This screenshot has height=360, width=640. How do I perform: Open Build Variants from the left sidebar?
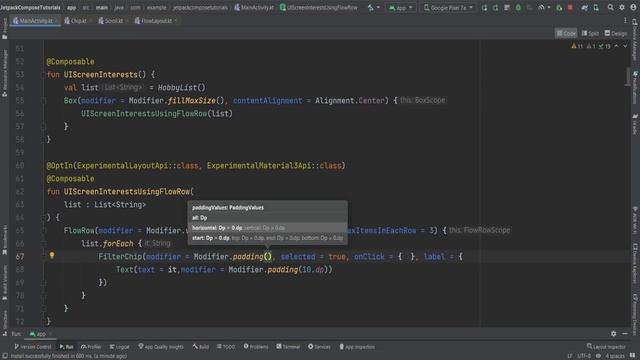[4, 282]
